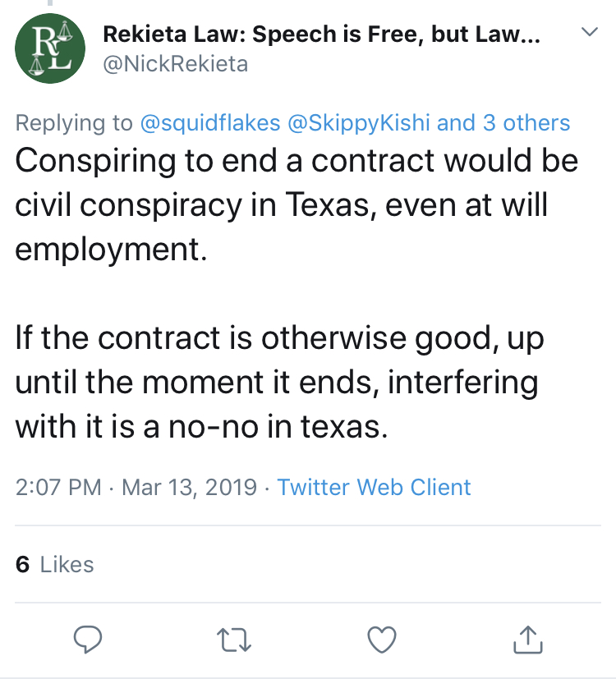Click the word 'employment.' in the tweet
This screenshot has height=679, width=616.
[x=112, y=250]
